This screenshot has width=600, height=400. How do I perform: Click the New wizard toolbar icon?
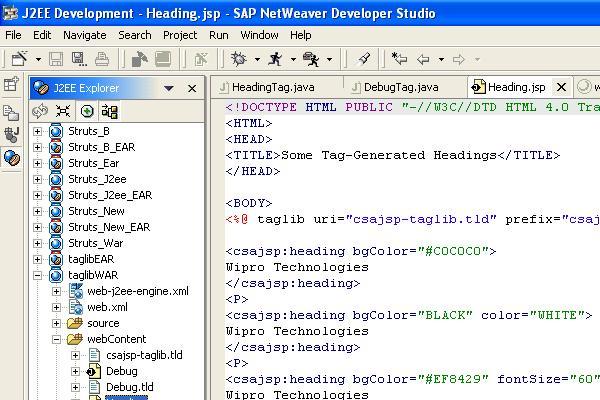[x=18, y=60]
